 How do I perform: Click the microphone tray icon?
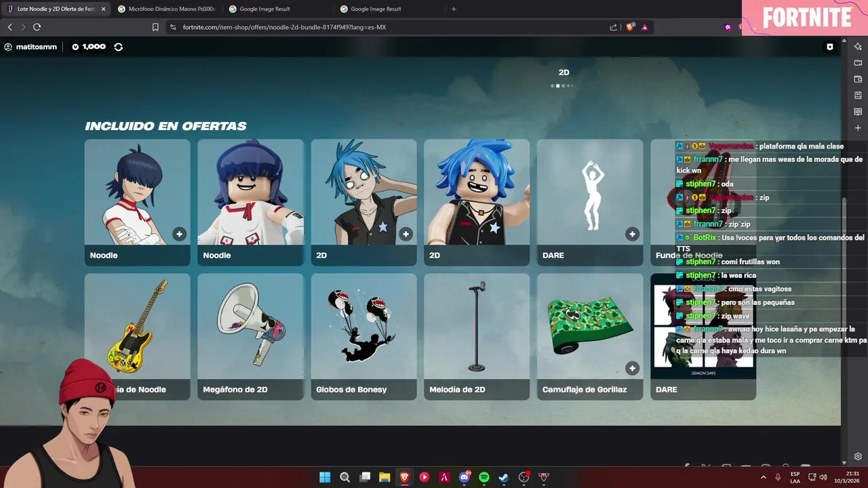(x=778, y=477)
